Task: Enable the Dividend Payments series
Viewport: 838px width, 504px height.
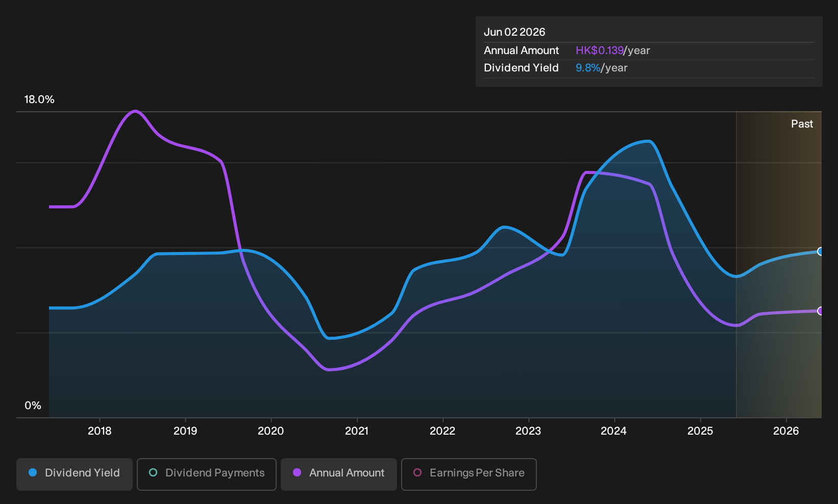Action: click(x=207, y=474)
